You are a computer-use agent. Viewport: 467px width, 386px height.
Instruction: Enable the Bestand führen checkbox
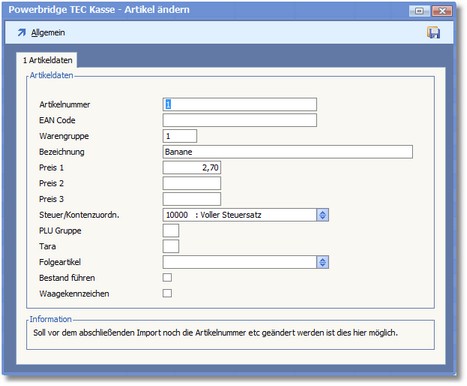[167, 277]
